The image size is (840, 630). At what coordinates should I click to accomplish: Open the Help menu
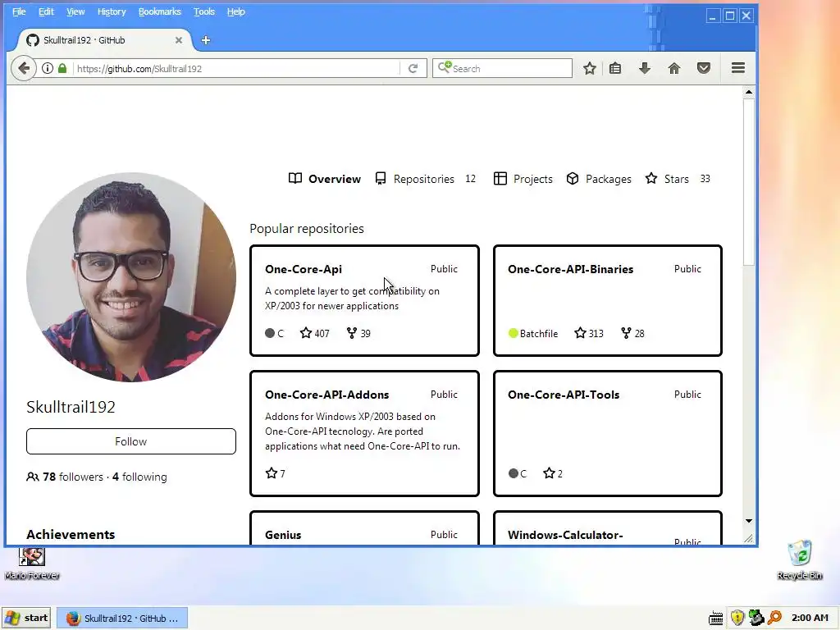click(x=235, y=11)
